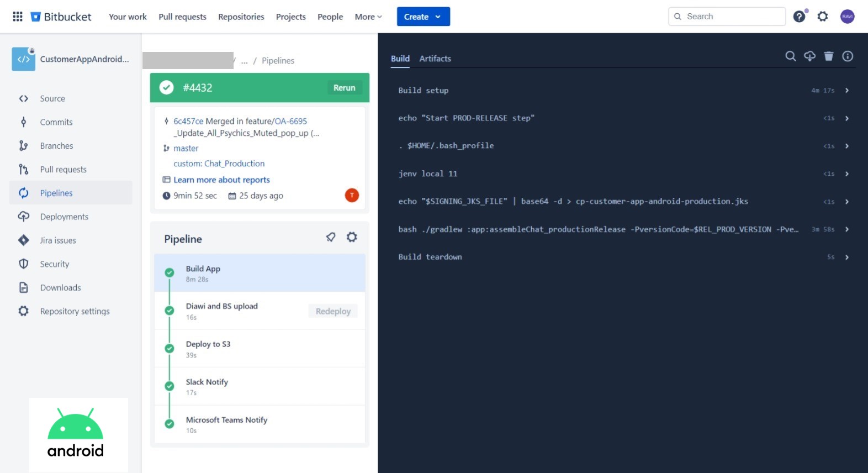This screenshot has width=868, height=473.
Task: Click the trash icon to delete log
Action: tap(828, 56)
